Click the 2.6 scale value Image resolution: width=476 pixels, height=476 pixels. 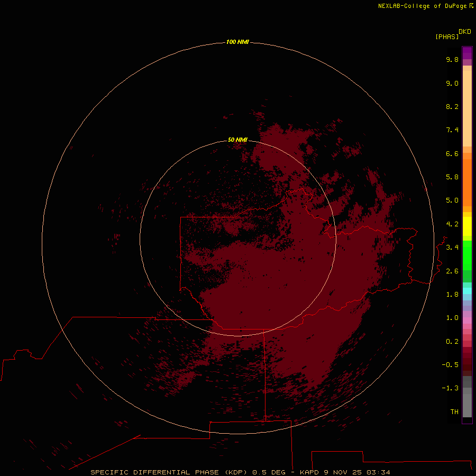point(452,271)
